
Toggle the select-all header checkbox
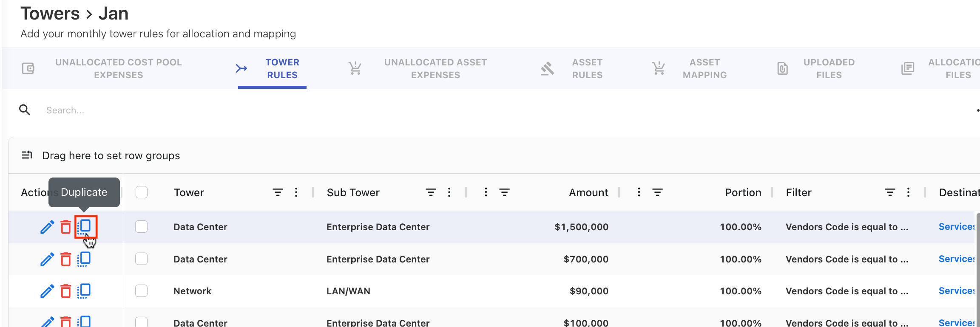142,192
